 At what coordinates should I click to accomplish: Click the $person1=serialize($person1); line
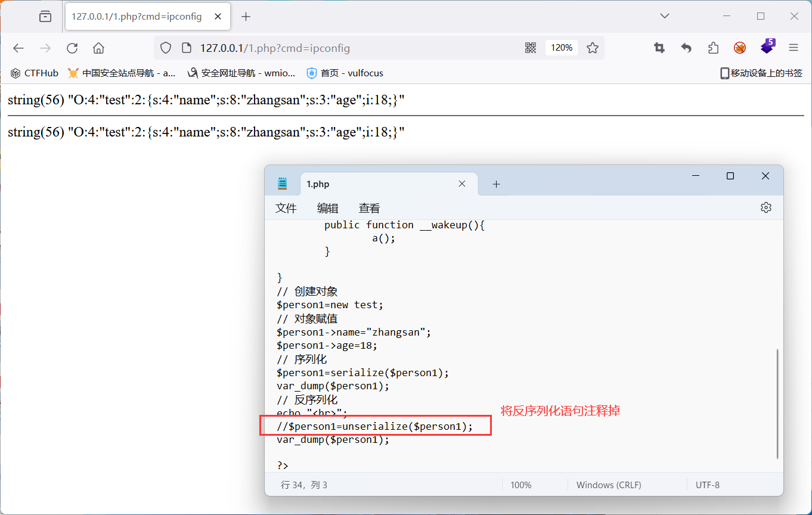click(x=363, y=373)
